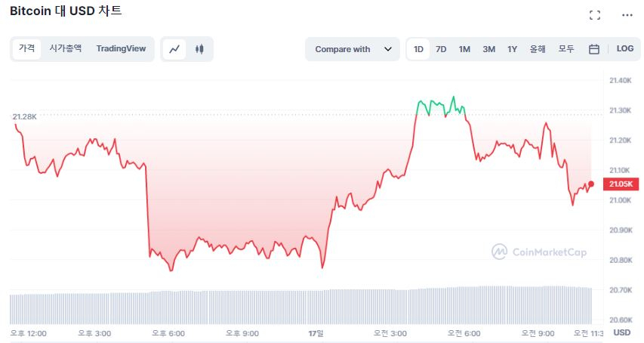
Task: Select the 가격 tab
Action: [26, 48]
